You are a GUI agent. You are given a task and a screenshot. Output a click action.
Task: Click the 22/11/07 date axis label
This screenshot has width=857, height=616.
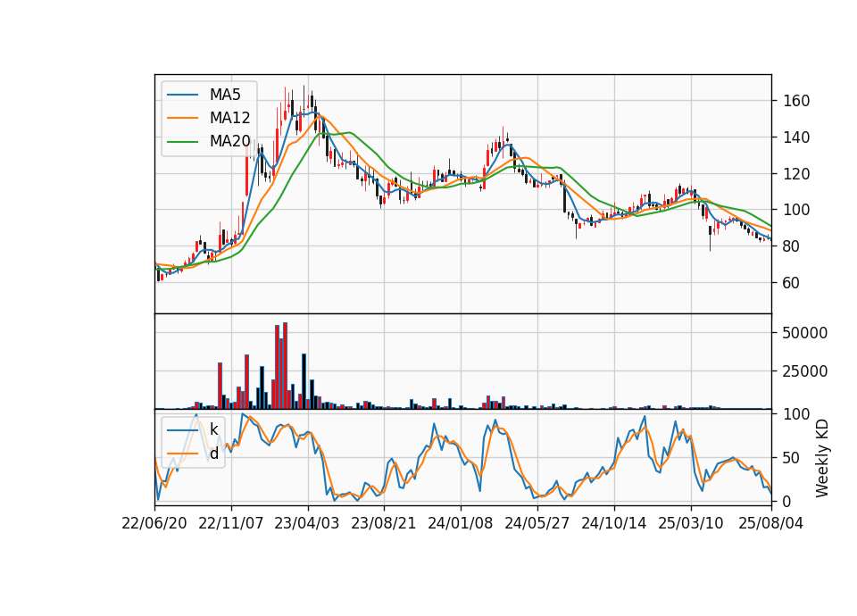230,523
